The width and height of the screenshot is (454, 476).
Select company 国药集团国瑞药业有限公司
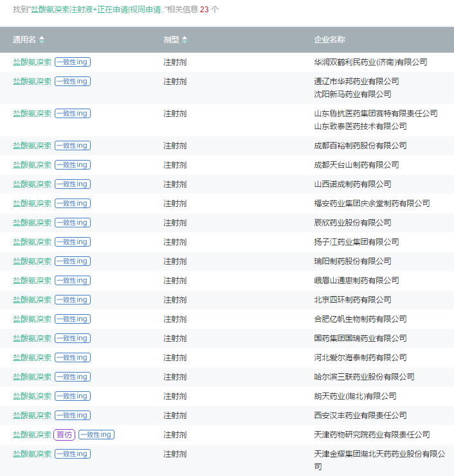point(360,339)
